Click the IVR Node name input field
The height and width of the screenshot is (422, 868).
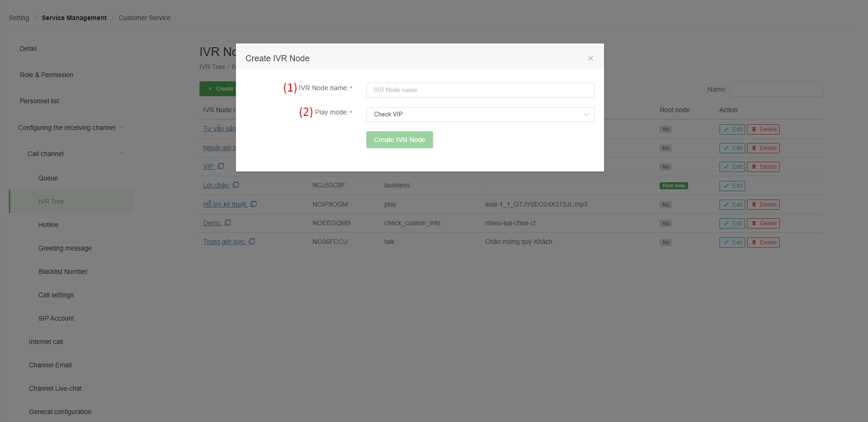pyautogui.click(x=480, y=90)
